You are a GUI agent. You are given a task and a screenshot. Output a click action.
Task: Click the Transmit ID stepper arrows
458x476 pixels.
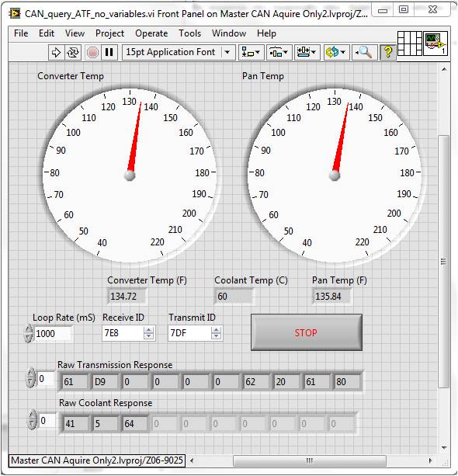pyautogui.click(x=216, y=333)
